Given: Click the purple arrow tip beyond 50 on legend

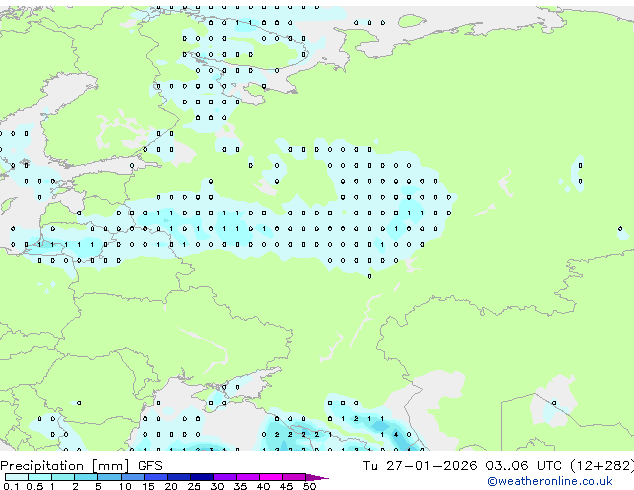Looking at the screenshot, I should tap(317, 477).
